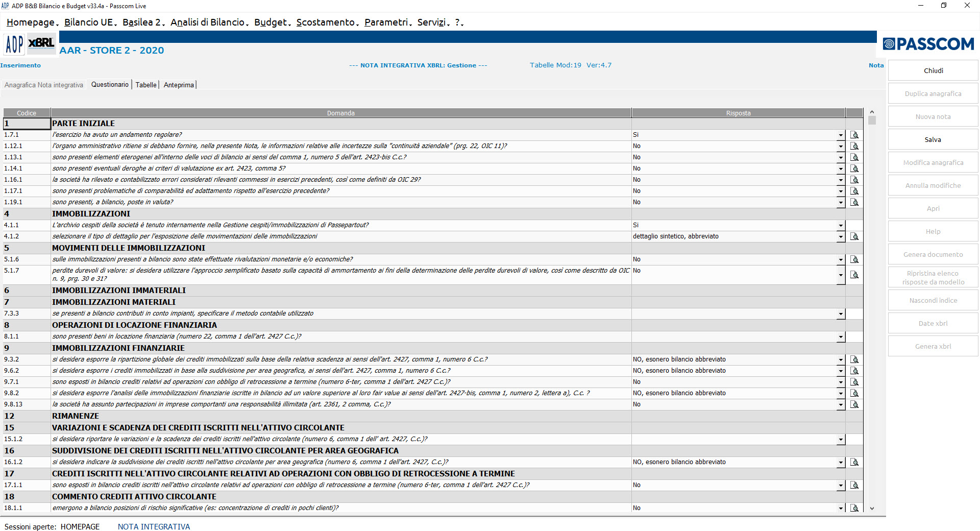This screenshot has height=531, width=980.
Task: Click the Risposta column header
Action: [738, 113]
